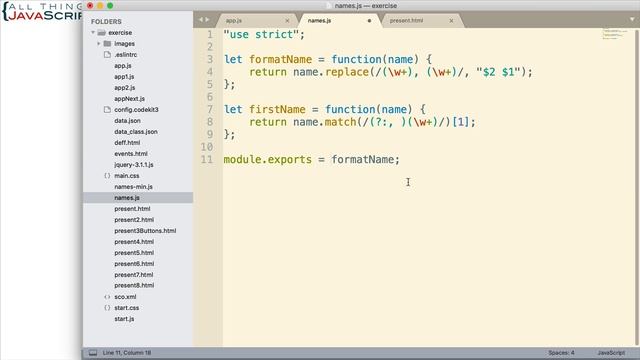Click the main.css braces icon

(107, 176)
